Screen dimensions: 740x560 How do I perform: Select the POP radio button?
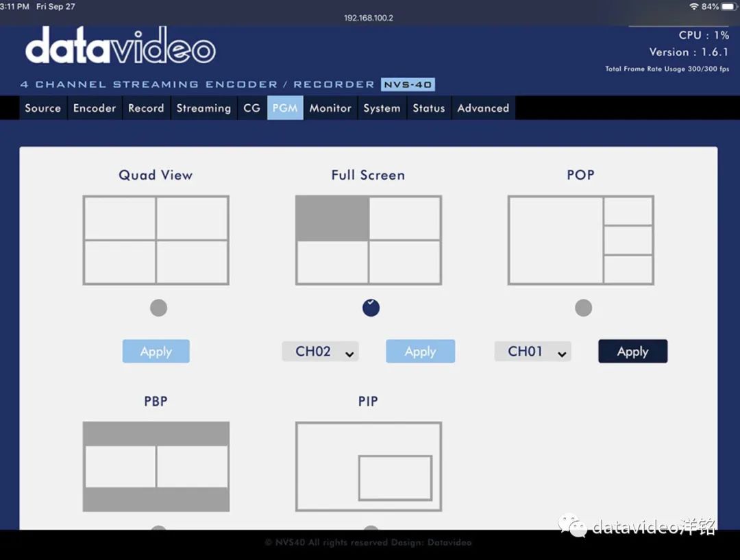(x=583, y=308)
